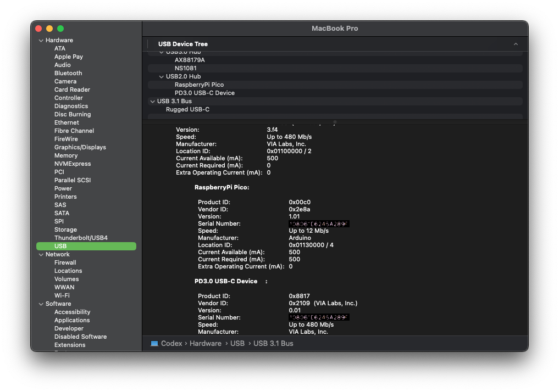559x392 pixels.
Task: Open Thunderbolt/USB4 in the sidebar
Action: (81, 238)
